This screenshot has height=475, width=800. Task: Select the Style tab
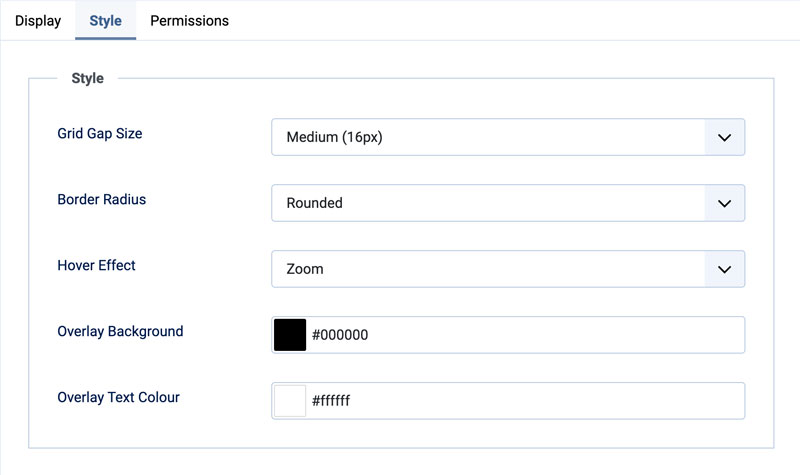[105, 20]
